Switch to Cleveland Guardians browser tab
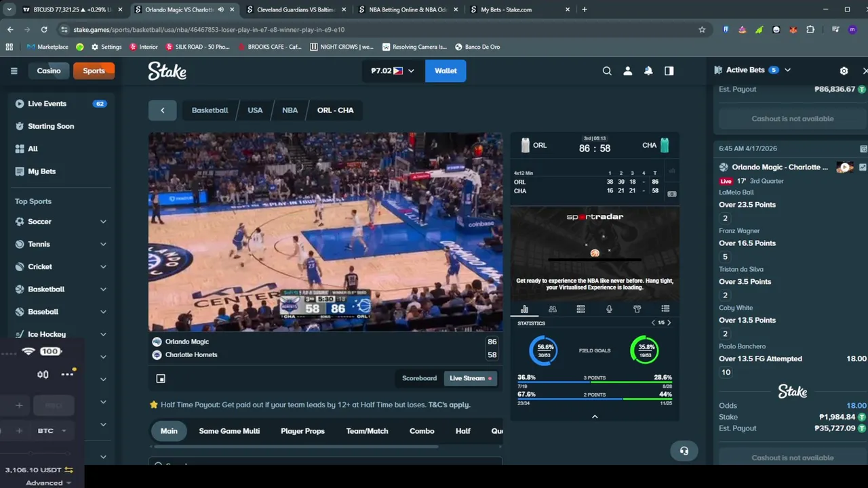The width and height of the screenshot is (868, 488). pos(296,9)
